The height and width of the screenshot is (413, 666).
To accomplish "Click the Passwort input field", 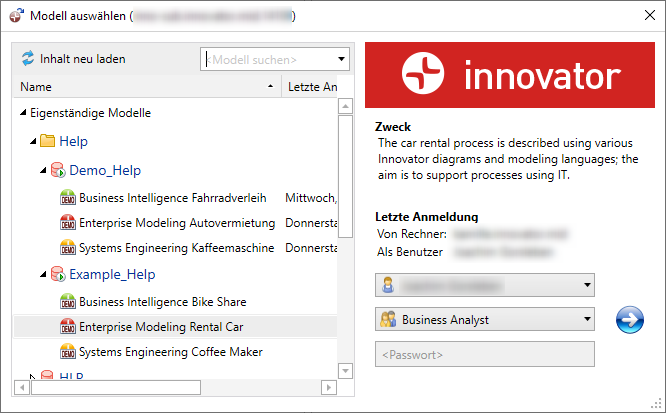I will tap(484, 355).
